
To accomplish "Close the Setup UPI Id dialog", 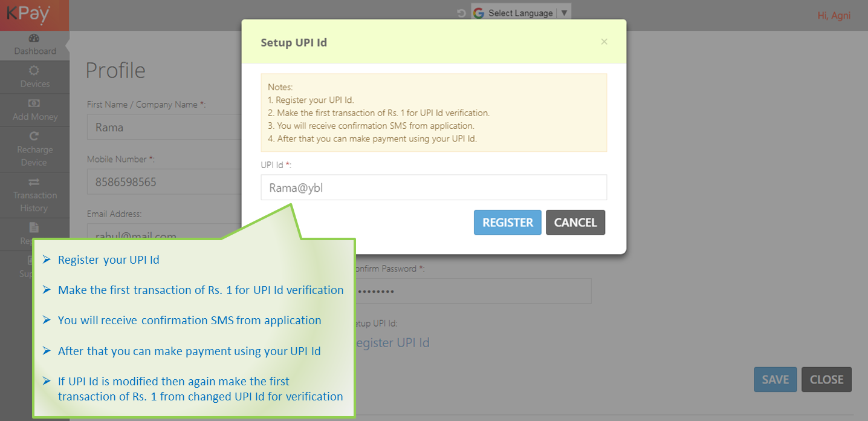I will [604, 42].
